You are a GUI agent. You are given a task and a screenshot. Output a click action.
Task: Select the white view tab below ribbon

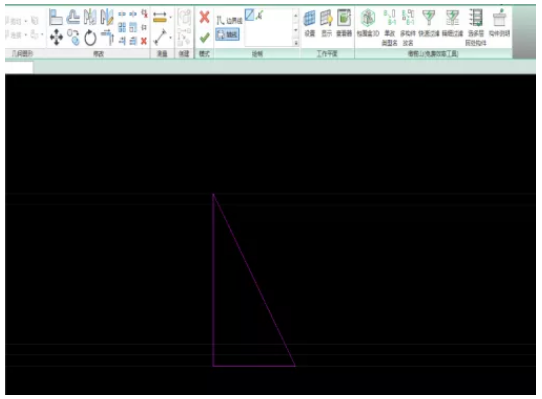coord(19,68)
